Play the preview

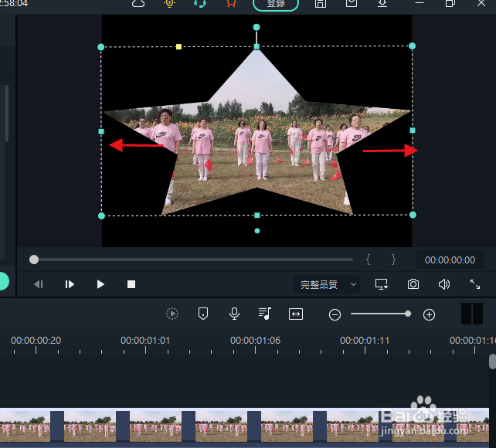100,284
